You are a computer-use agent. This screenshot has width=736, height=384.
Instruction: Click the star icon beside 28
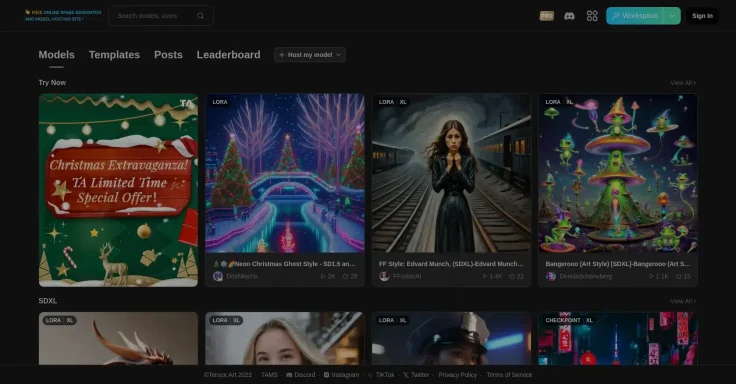click(345, 276)
